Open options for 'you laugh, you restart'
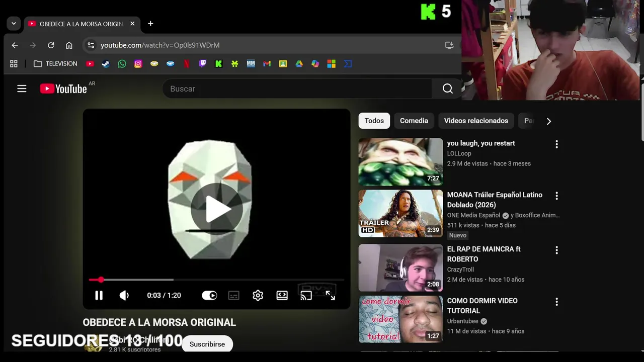The width and height of the screenshot is (644, 362). [556, 144]
